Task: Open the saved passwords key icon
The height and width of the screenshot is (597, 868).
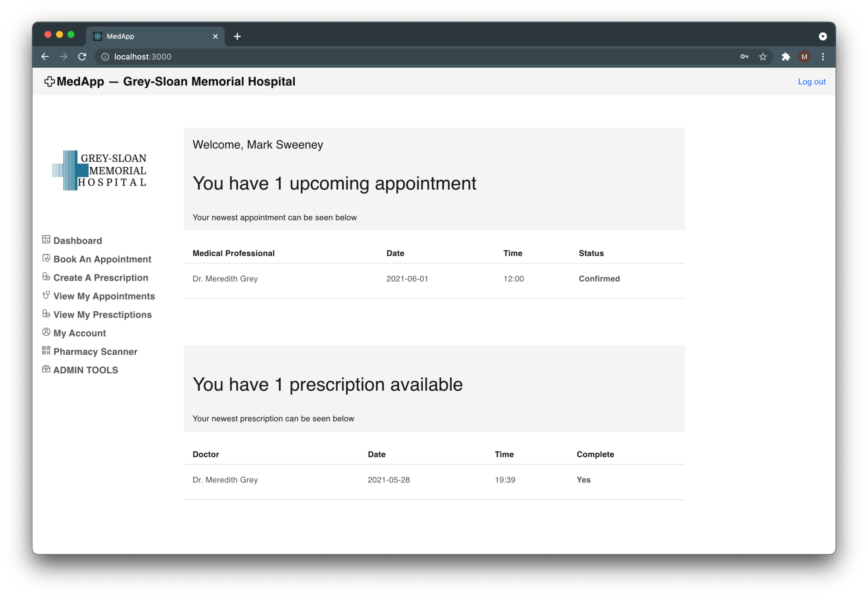Action: click(x=744, y=57)
